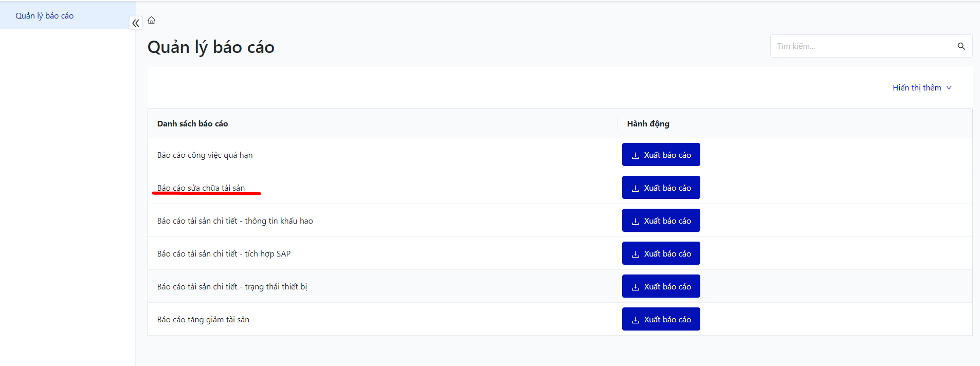
Task: Click the Hành động column header
Action: 648,124
